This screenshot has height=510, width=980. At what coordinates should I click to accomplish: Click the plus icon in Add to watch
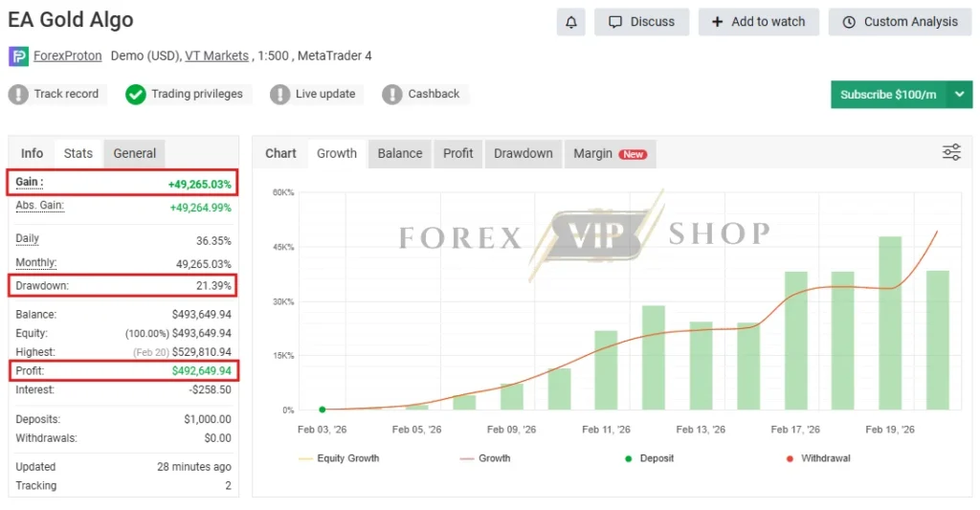pos(718,22)
